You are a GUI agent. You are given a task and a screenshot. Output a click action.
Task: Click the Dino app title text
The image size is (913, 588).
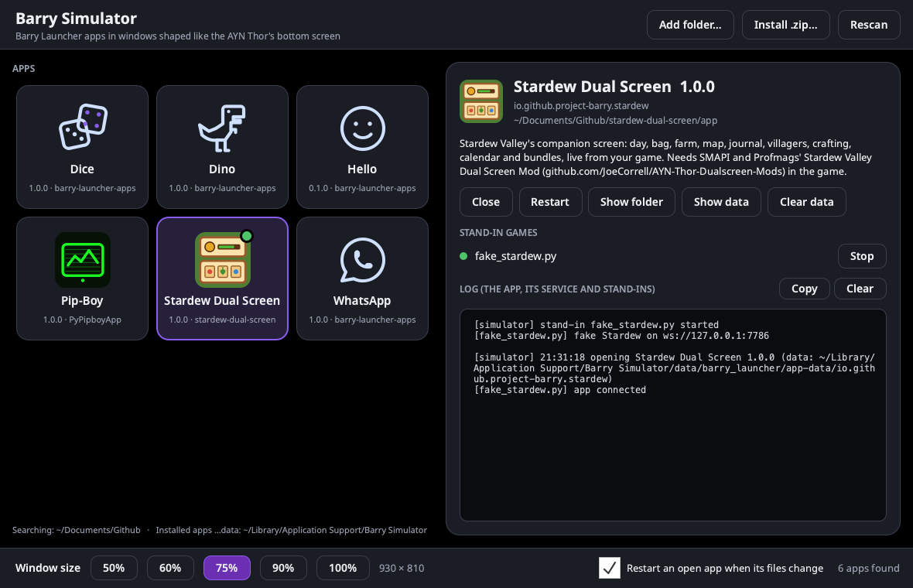222,169
